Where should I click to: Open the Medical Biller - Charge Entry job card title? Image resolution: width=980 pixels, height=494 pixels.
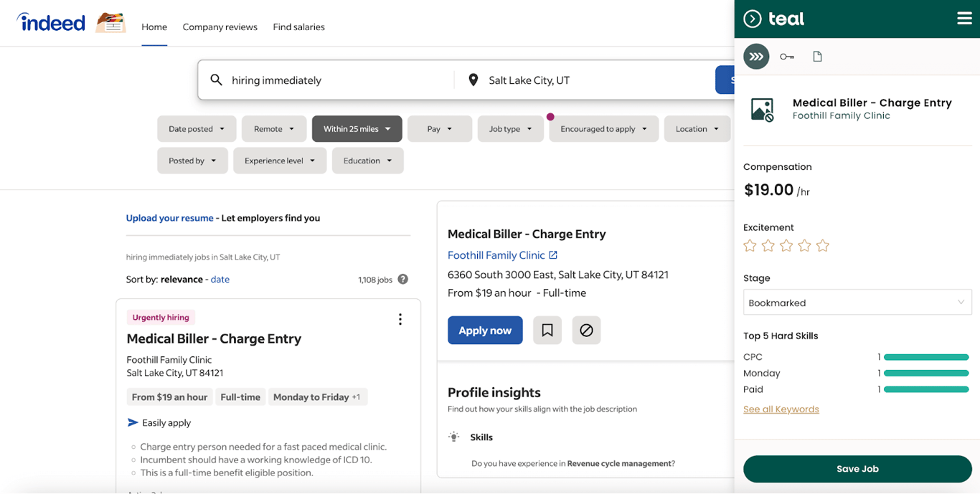click(214, 339)
